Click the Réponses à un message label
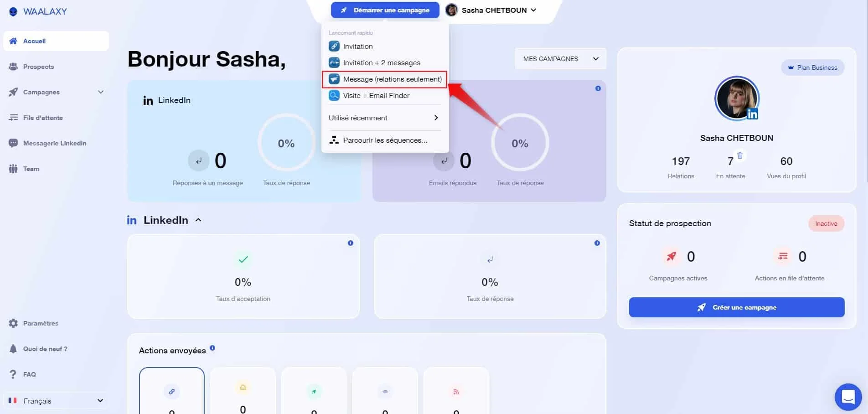The width and height of the screenshot is (868, 414). click(208, 183)
